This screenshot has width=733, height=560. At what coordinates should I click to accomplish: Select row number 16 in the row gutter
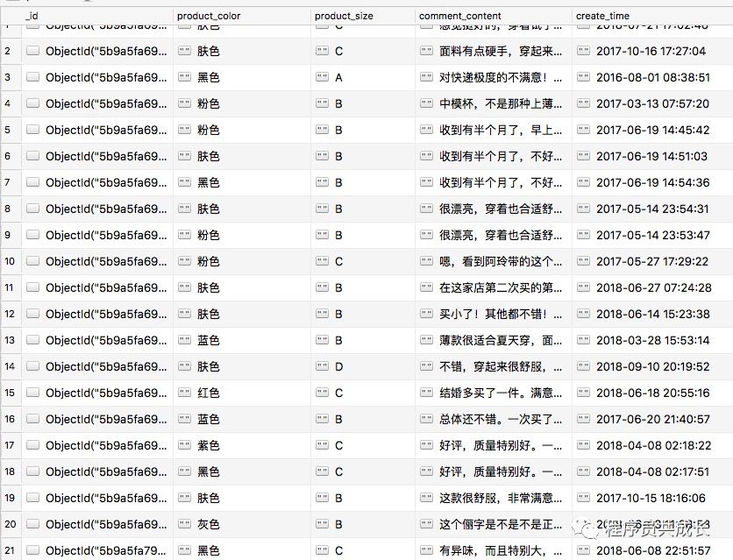click(x=10, y=419)
